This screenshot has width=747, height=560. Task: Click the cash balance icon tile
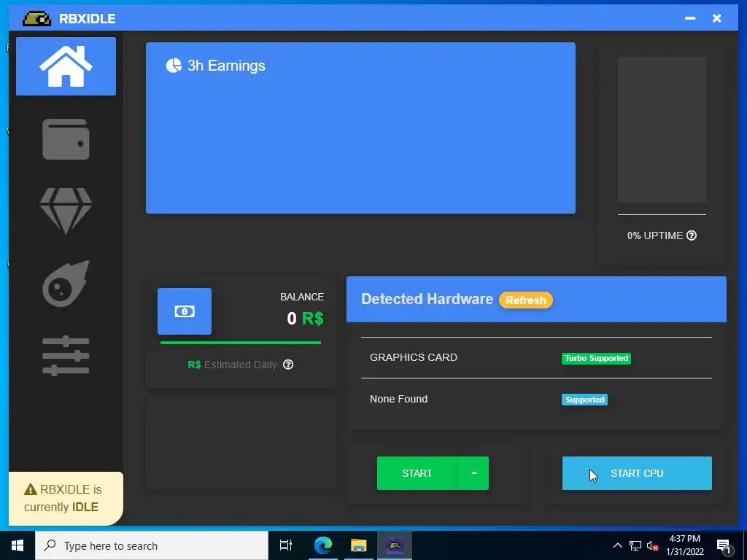click(185, 311)
